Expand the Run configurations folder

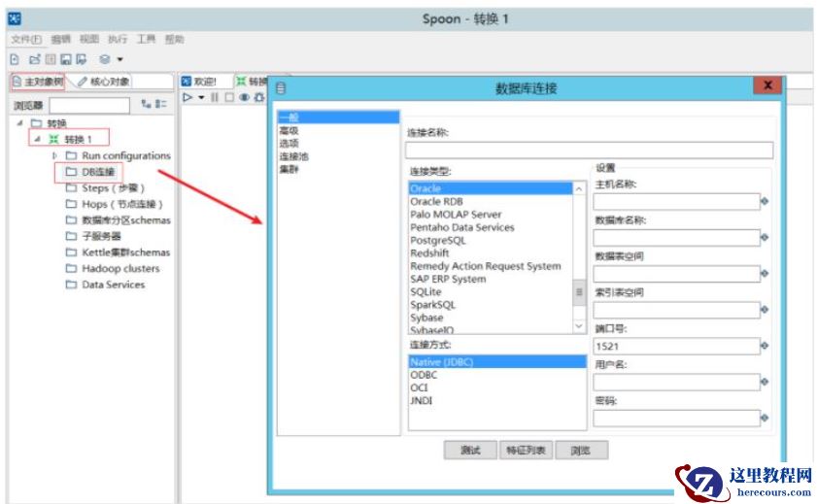54,155
